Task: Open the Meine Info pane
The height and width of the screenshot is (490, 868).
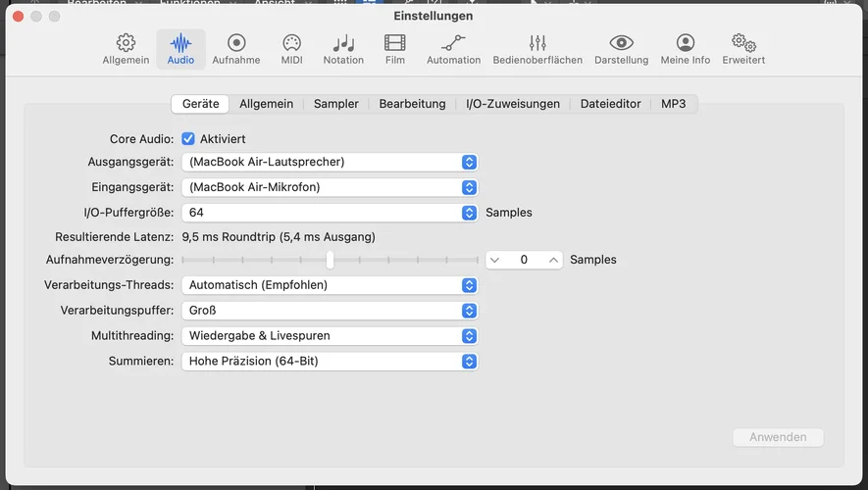Action: (x=685, y=49)
